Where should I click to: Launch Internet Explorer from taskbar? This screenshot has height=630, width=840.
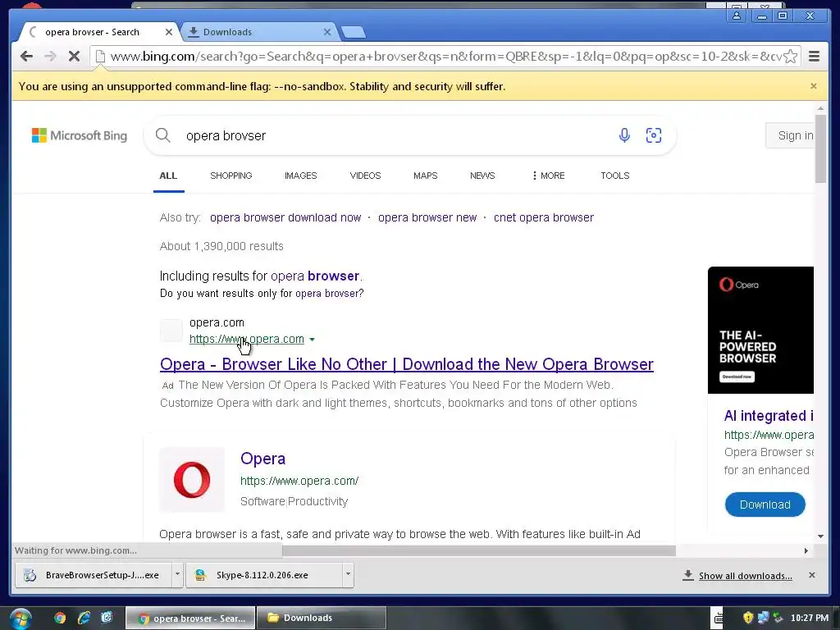point(84,618)
